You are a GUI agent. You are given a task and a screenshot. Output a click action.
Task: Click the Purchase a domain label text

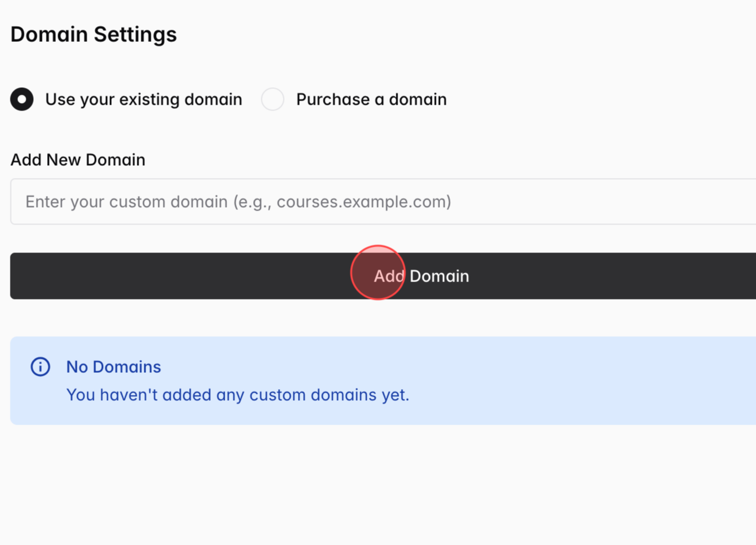coord(371,99)
